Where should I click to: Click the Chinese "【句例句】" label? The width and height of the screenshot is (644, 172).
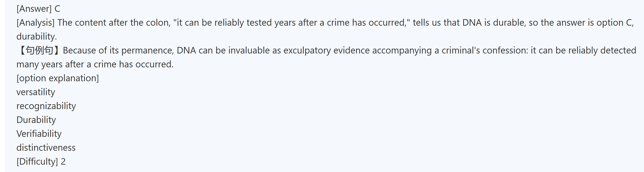click(x=39, y=50)
